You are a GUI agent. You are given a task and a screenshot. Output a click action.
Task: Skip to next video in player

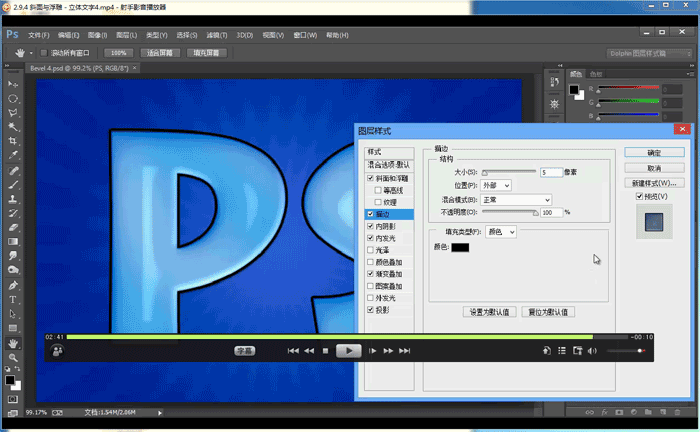coord(404,351)
